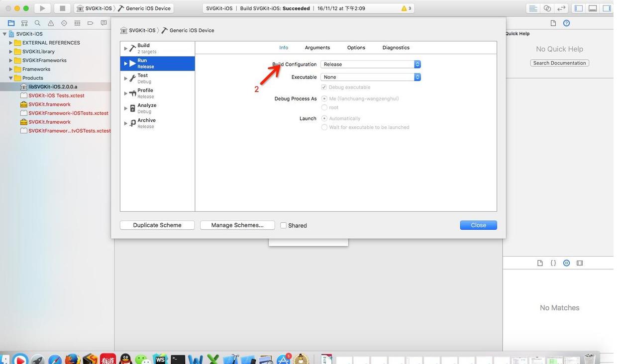Switch to the Diagnostics tab
The image size is (617, 364).
(x=396, y=48)
